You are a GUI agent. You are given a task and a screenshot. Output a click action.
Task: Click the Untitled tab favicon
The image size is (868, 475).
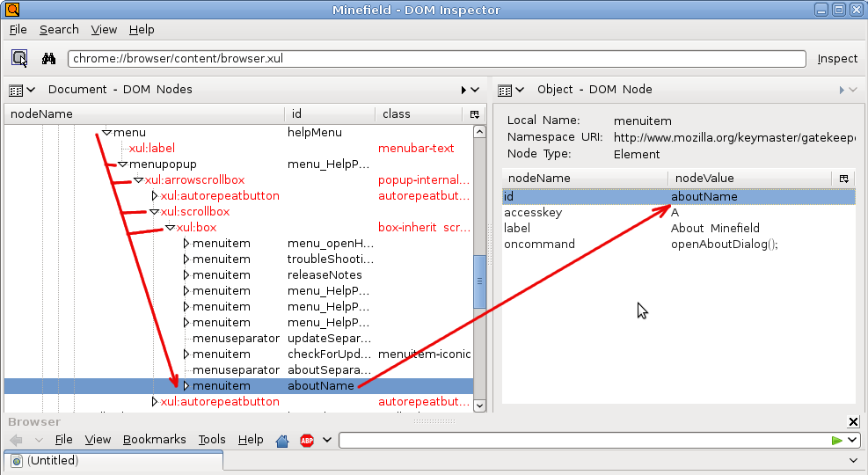[18, 461]
